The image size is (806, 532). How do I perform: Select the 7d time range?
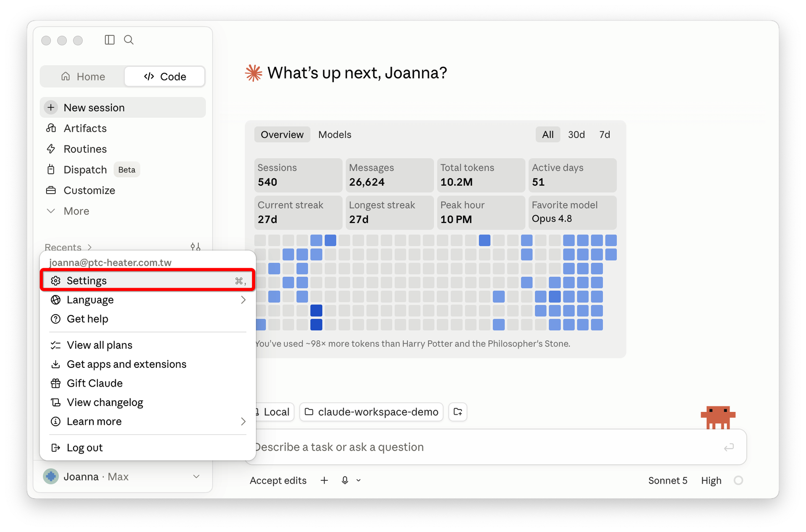click(x=604, y=134)
